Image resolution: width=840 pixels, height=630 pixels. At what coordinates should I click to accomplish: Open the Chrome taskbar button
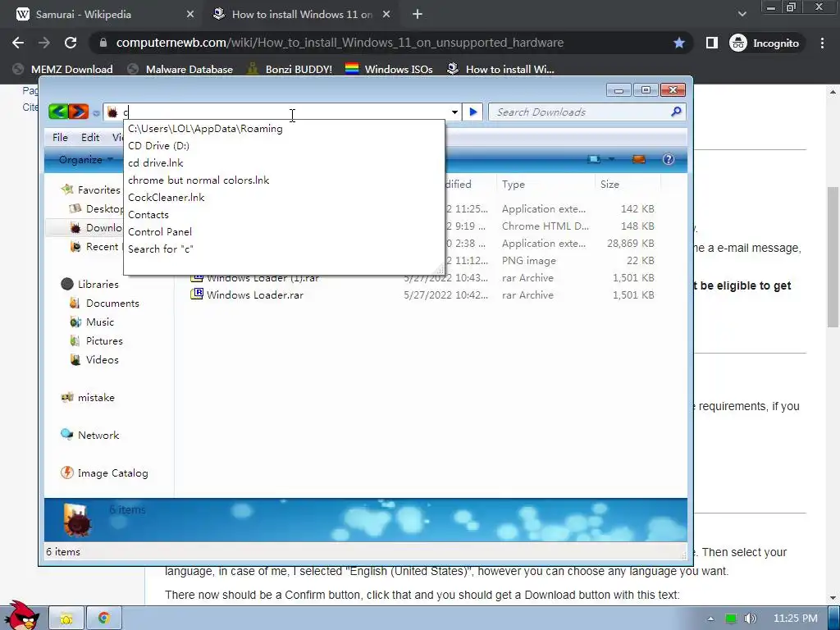tap(104, 619)
